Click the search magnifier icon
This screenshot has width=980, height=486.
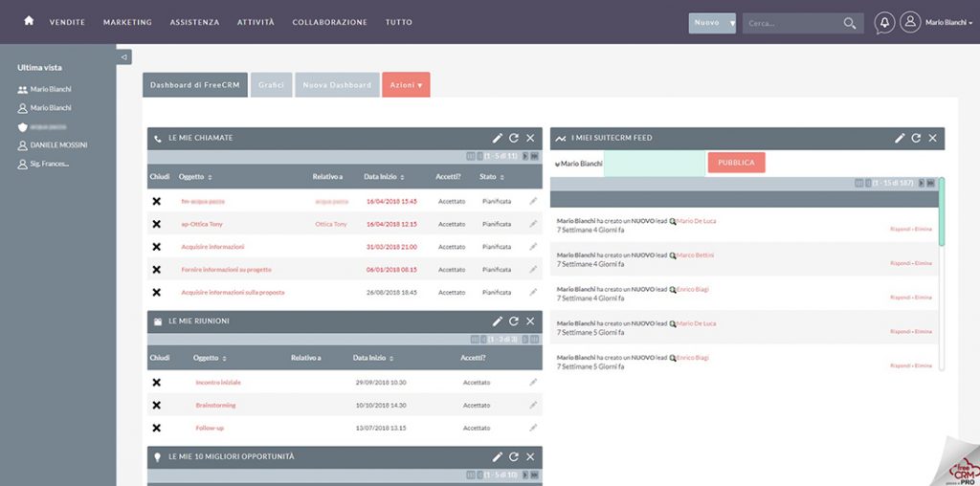[850, 23]
